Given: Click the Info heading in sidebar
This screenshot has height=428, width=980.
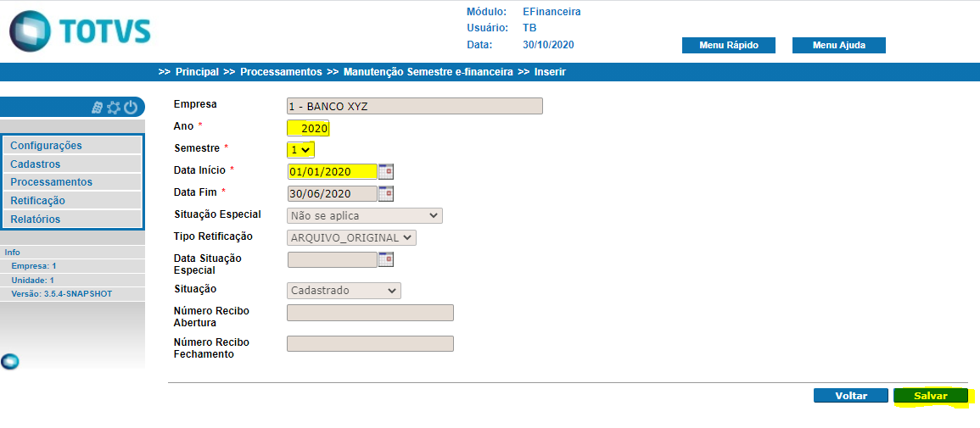Looking at the screenshot, I should [x=13, y=252].
